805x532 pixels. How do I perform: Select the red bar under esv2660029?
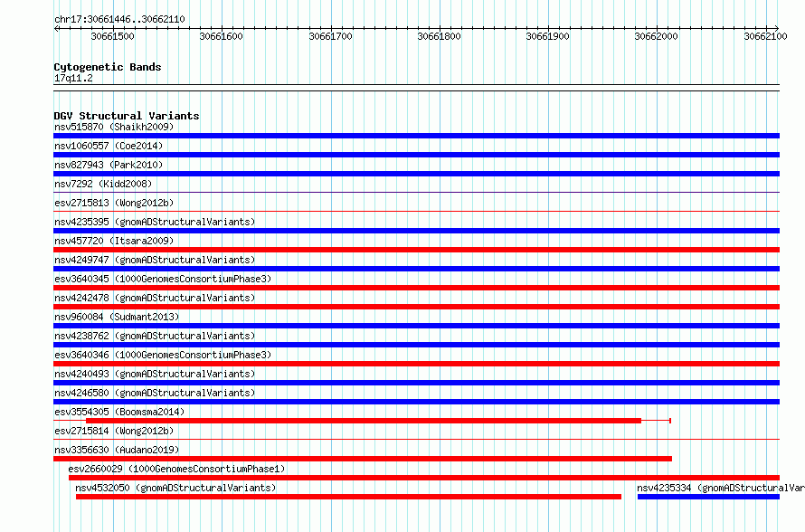pos(424,478)
